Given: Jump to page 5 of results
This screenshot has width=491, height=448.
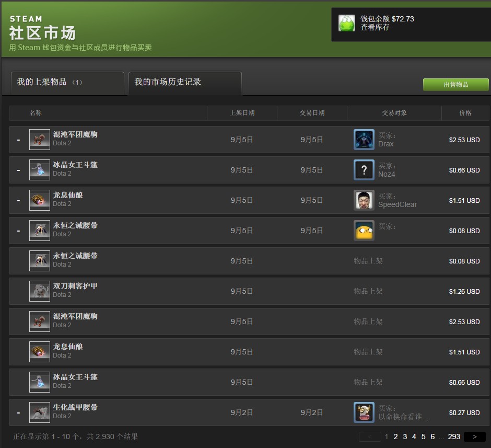Looking at the screenshot, I should (x=424, y=436).
